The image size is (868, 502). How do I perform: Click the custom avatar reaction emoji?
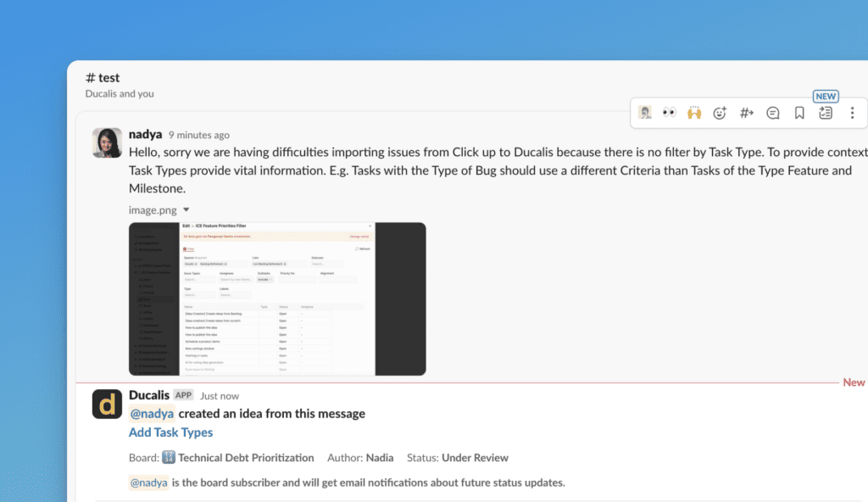[645, 113]
